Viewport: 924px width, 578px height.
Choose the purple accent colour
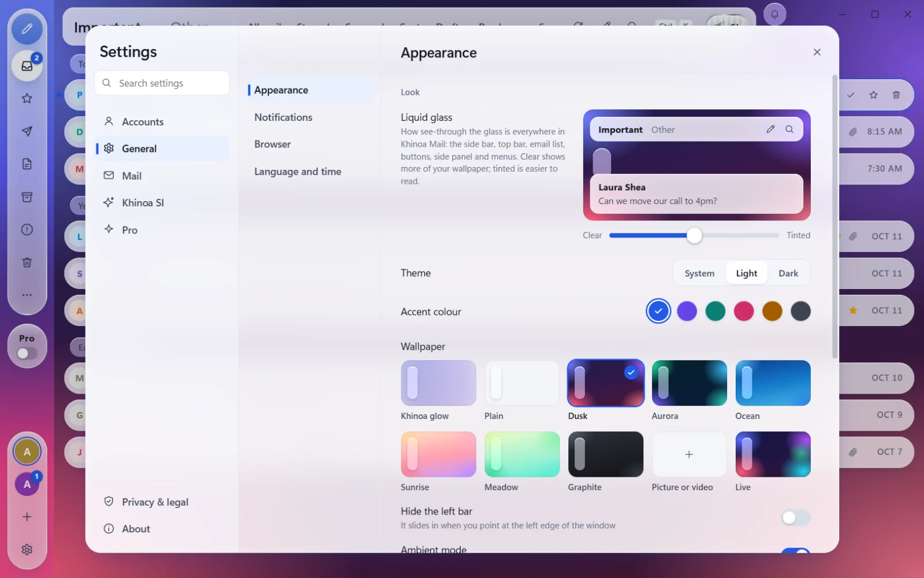pos(687,311)
